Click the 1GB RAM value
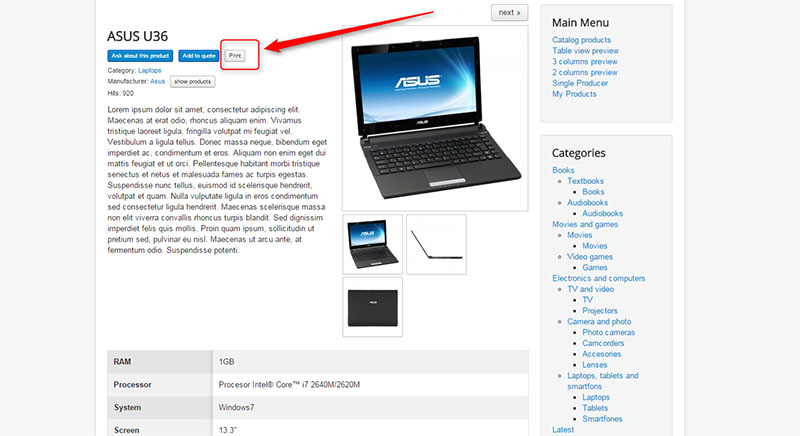800x436 pixels. pyautogui.click(x=227, y=362)
